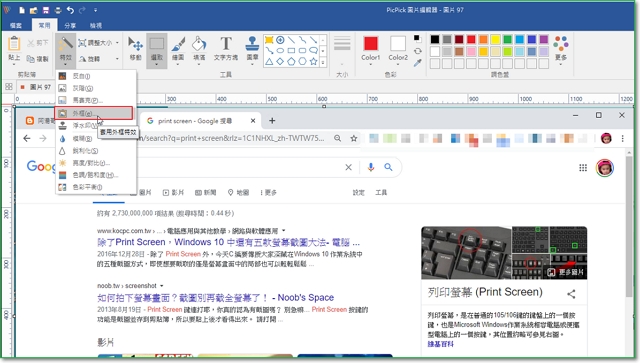Click the red Color1 swatch

tap(371, 43)
